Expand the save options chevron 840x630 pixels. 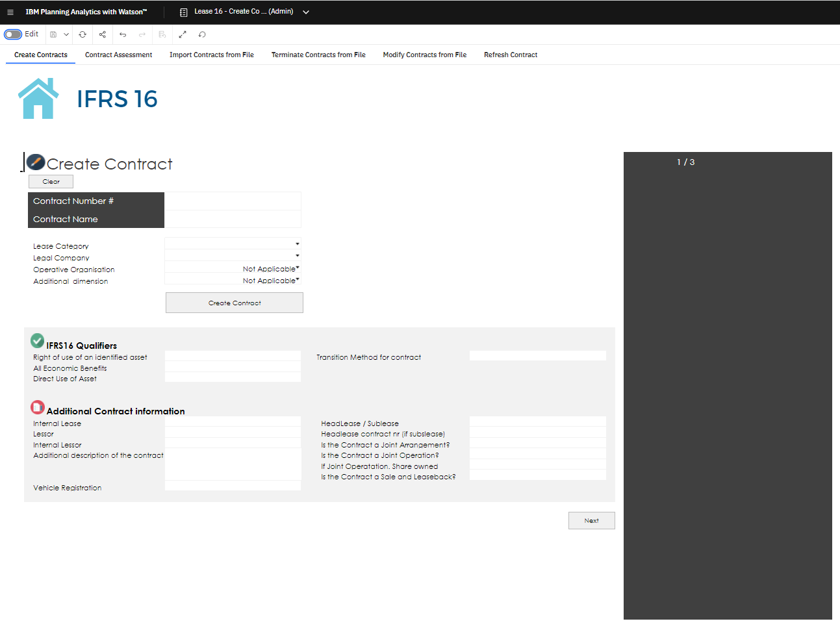66,34
